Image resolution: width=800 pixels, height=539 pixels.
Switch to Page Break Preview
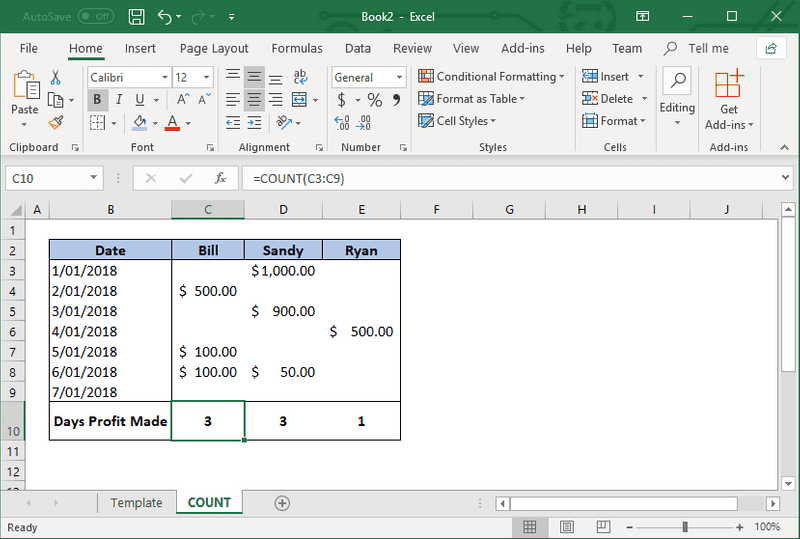603,527
